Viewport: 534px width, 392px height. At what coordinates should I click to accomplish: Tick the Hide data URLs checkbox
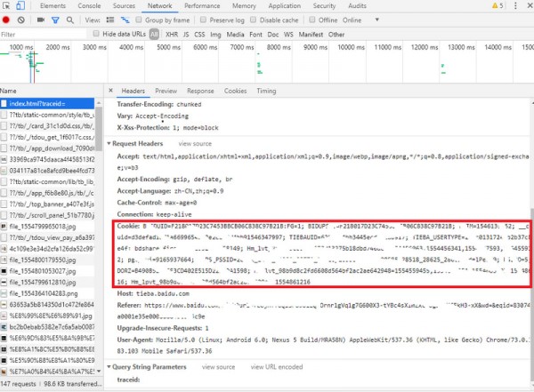(x=96, y=34)
